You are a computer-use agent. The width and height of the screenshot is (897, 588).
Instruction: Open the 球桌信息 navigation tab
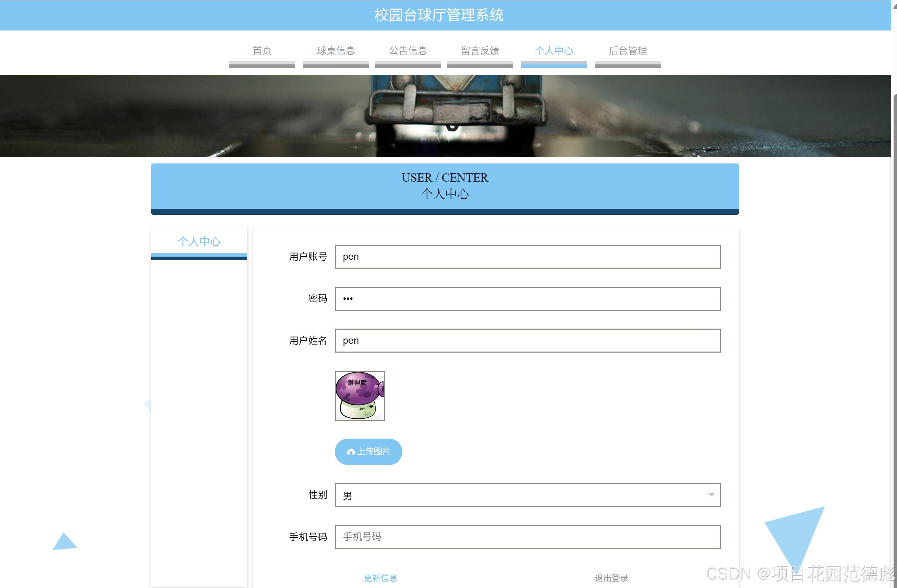pos(336,51)
